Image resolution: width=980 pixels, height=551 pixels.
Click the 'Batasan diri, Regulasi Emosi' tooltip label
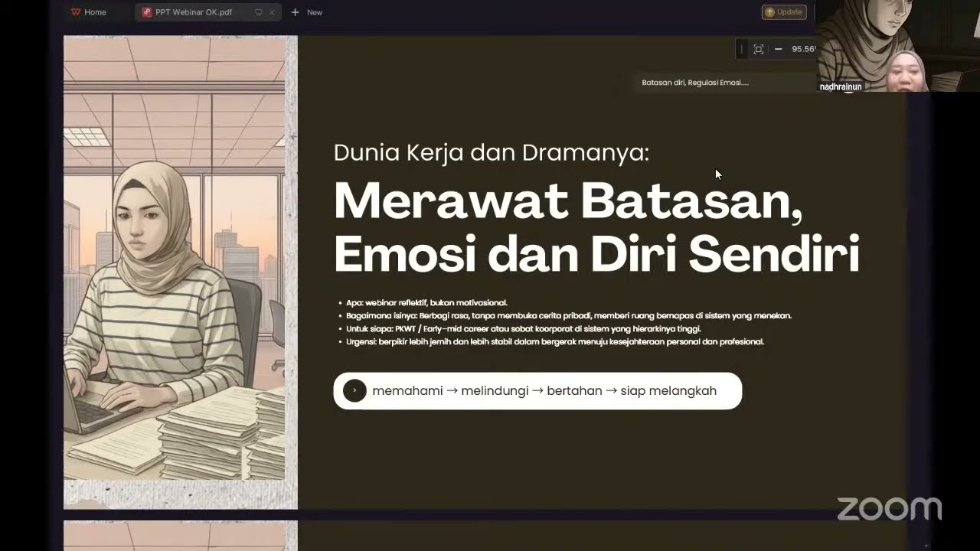(695, 83)
